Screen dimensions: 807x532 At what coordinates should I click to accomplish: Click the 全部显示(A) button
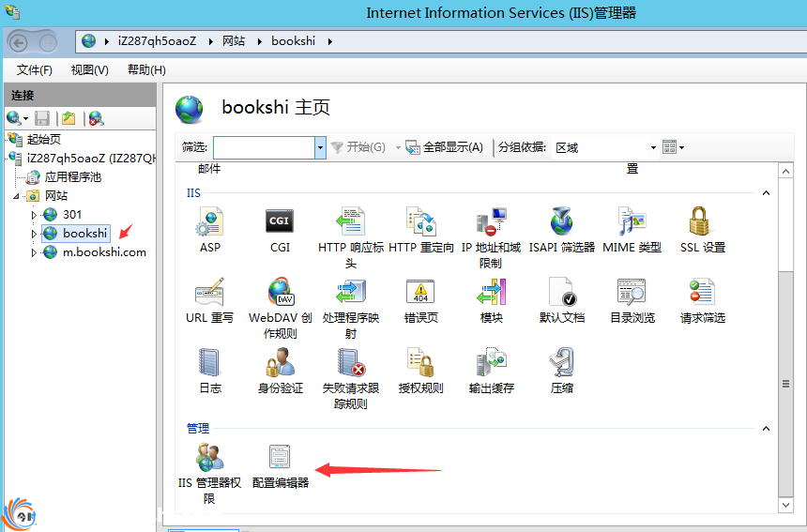pyautogui.click(x=444, y=147)
